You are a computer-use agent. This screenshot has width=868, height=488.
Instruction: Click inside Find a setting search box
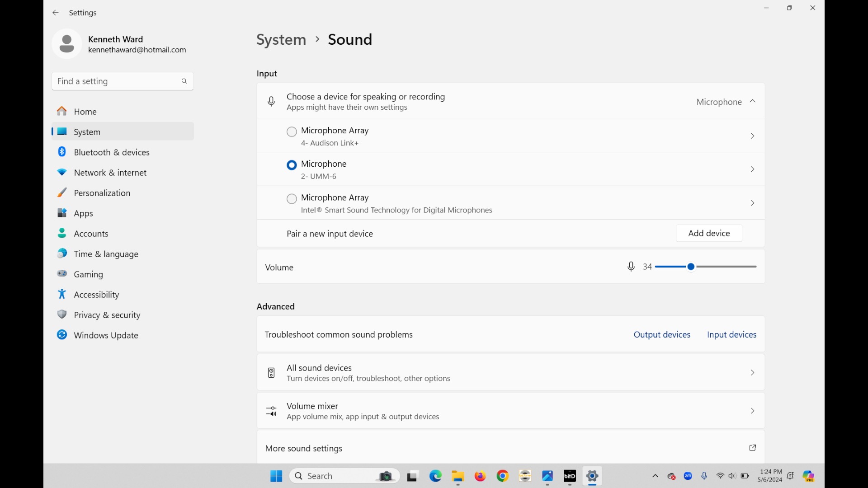pyautogui.click(x=123, y=81)
